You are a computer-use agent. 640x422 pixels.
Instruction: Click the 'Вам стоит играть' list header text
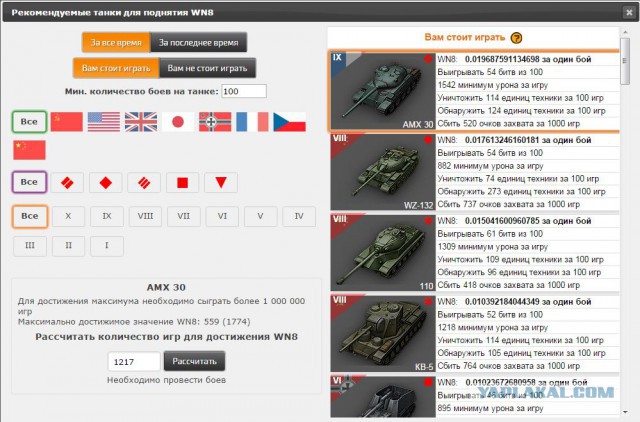(465, 37)
